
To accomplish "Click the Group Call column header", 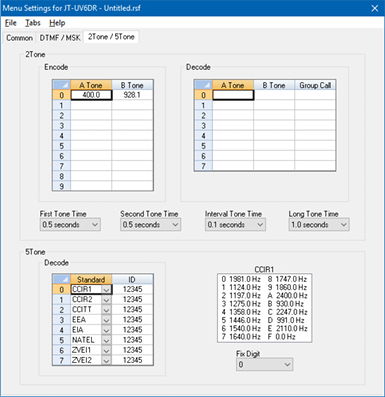I will tap(315, 85).
